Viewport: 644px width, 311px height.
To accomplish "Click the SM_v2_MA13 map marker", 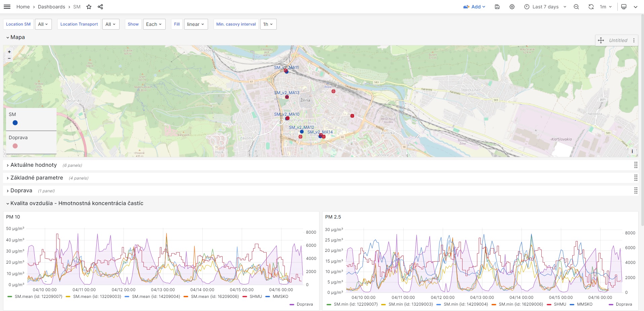I will click(x=287, y=97).
